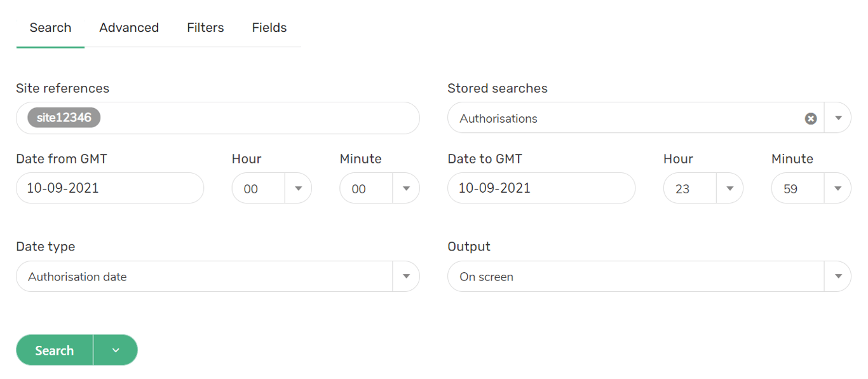The height and width of the screenshot is (379, 868).
Task: Open the Date to Minute dropdown
Action: [x=838, y=188]
